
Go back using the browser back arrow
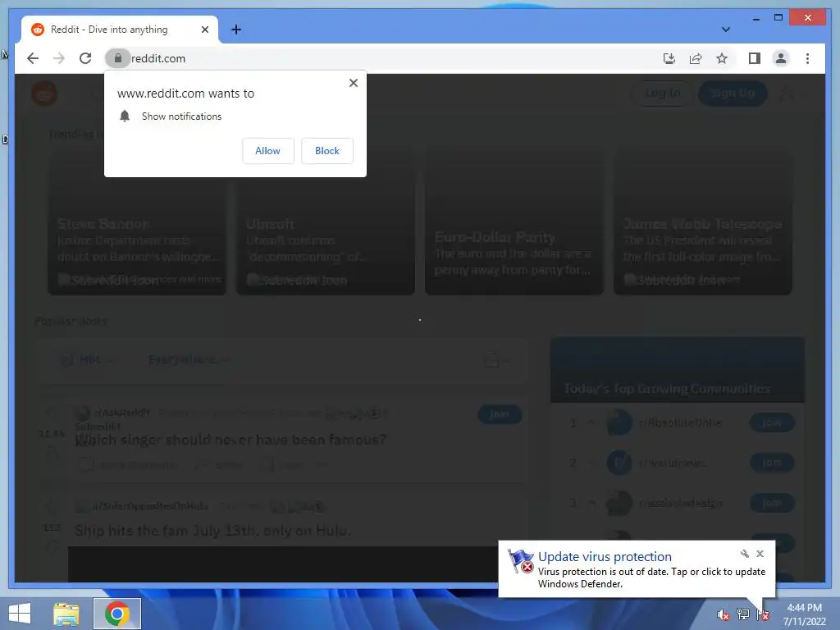pyautogui.click(x=33, y=58)
